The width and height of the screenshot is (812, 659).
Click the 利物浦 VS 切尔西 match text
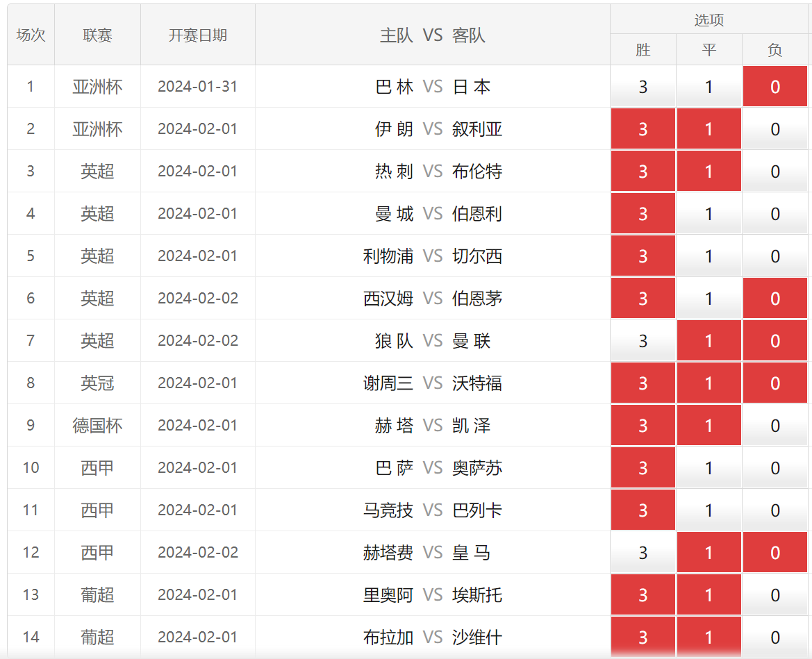point(433,256)
